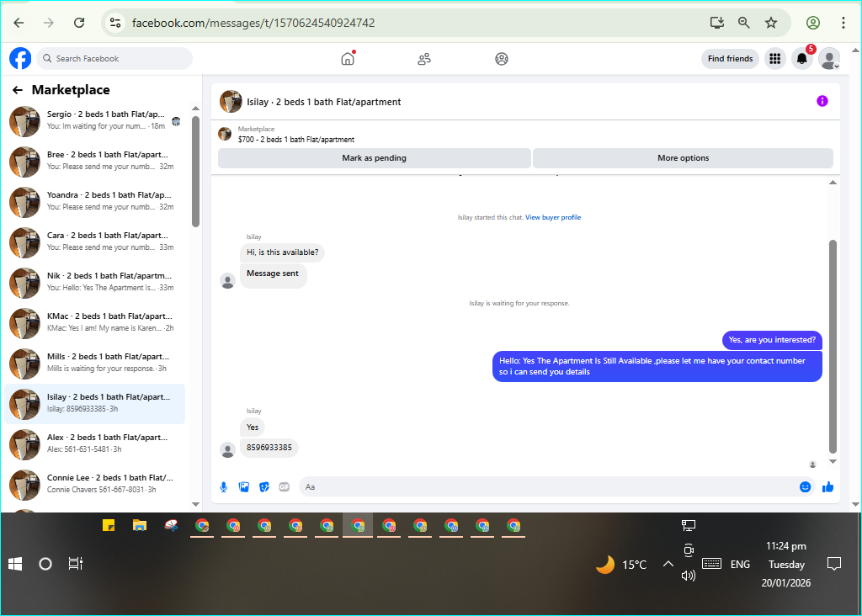Open the Facebook logo home link

click(20, 58)
